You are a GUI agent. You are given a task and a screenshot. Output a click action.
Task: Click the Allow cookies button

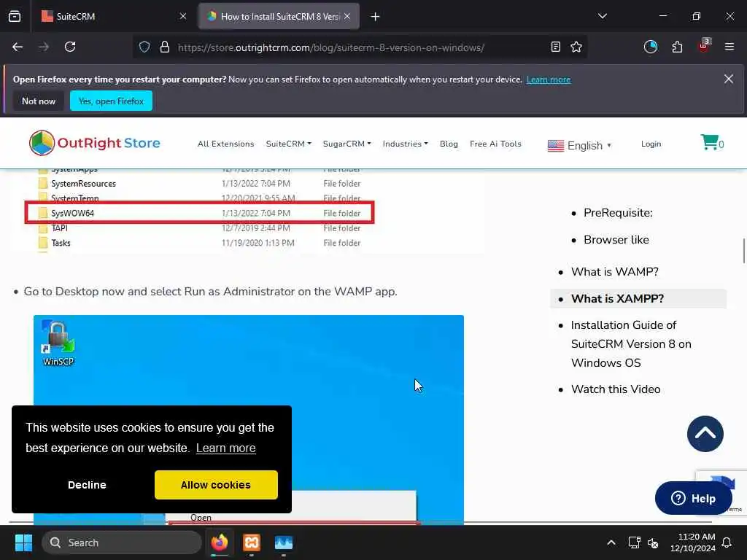click(x=216, y=485)
